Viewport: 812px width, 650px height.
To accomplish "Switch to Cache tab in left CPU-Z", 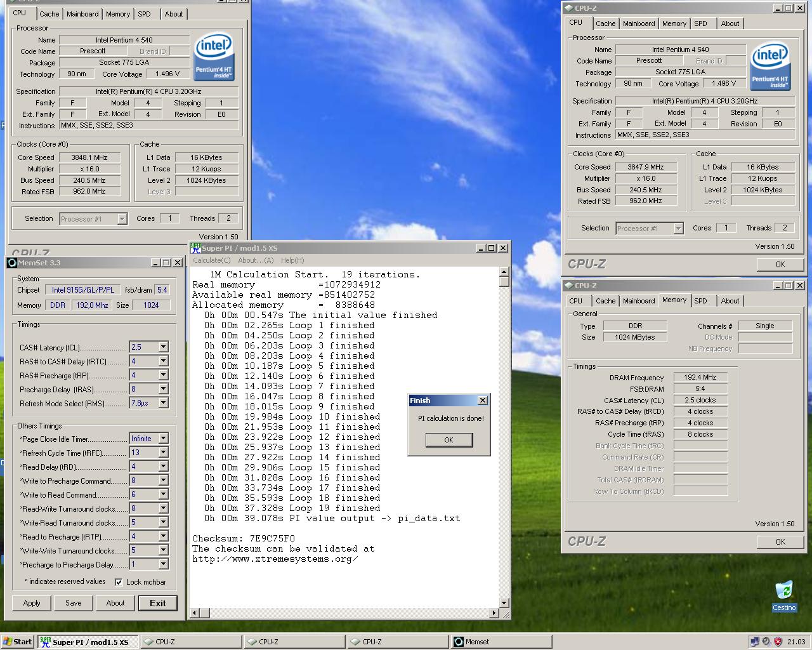I will (x=49, y=14).
